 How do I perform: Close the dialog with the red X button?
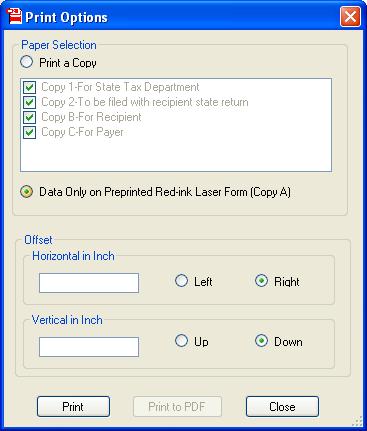coord(350,16)
